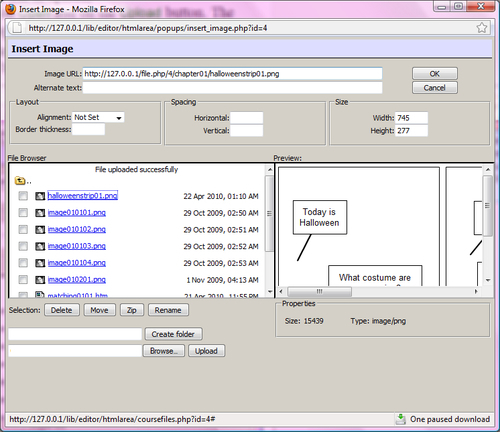Click date '22 Apr 2010, 01:10 AM'
This screenshot has height=432, width=500.
(x=221, y=196)
